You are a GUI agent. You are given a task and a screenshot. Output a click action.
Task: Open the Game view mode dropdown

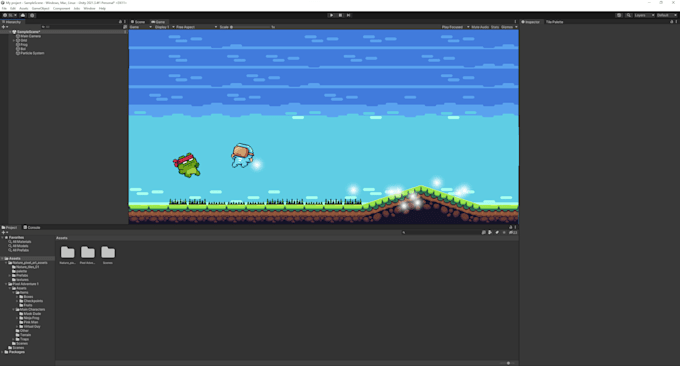tap(141, 27)
